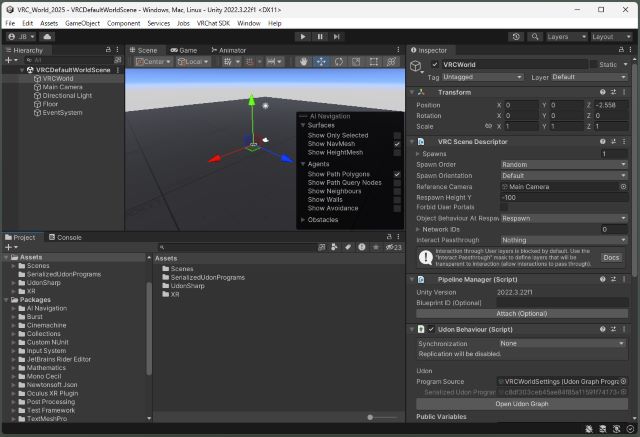Screen dimensions: 640x437
Task: Toggle the scene grid visibility icon
Action: point(228,62)
